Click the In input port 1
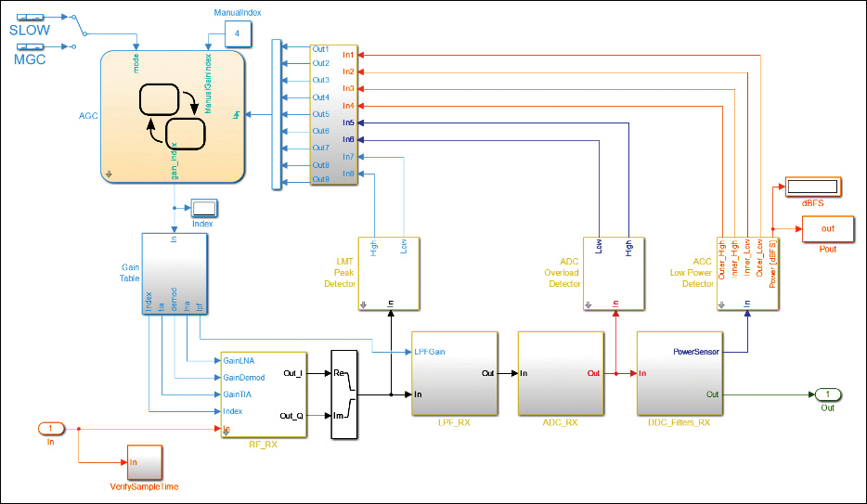 click(x=51, y=428)
